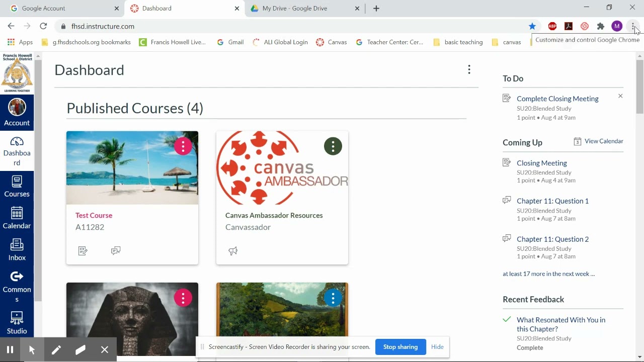The image size is (644, 362).
Task: Open Teacher Center bookmark
Action: pyautogui.click(x=390, y=42)
